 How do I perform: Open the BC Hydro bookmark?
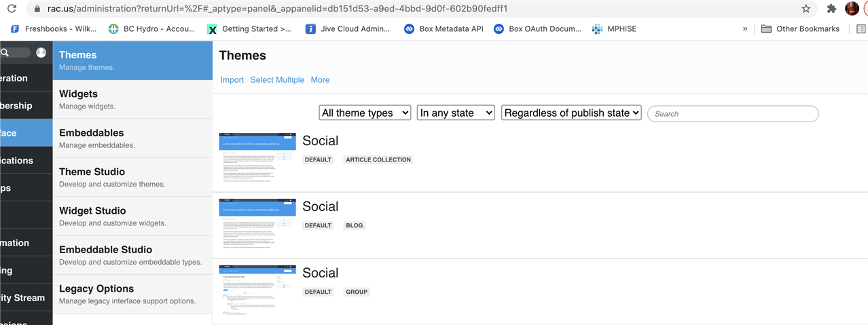tap(151, 28)
